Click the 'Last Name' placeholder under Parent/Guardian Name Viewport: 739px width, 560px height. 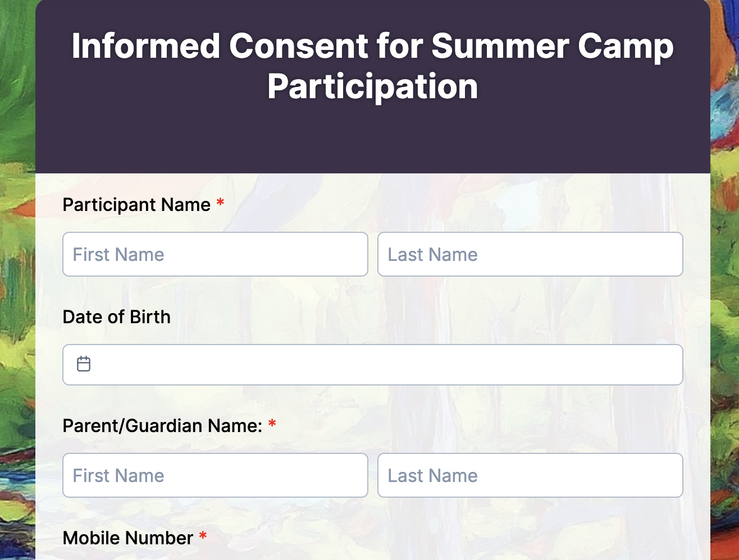432,475
